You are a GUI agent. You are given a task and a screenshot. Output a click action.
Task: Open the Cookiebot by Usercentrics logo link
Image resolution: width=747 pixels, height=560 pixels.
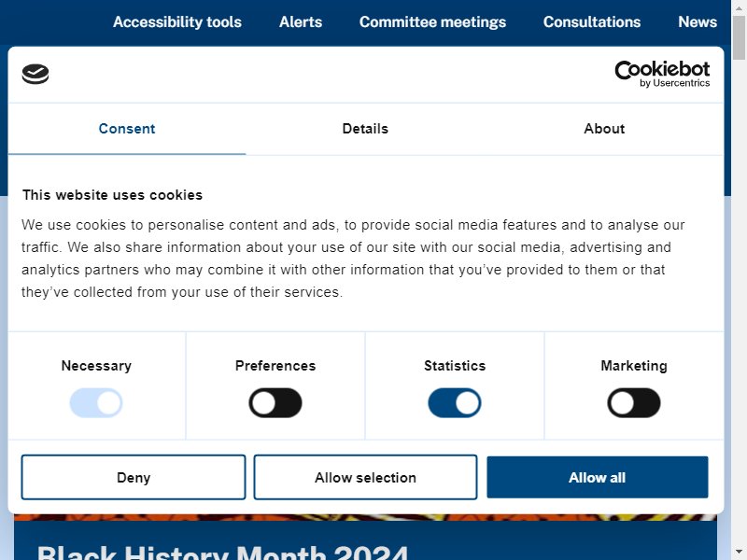click(x=662, y=75)
